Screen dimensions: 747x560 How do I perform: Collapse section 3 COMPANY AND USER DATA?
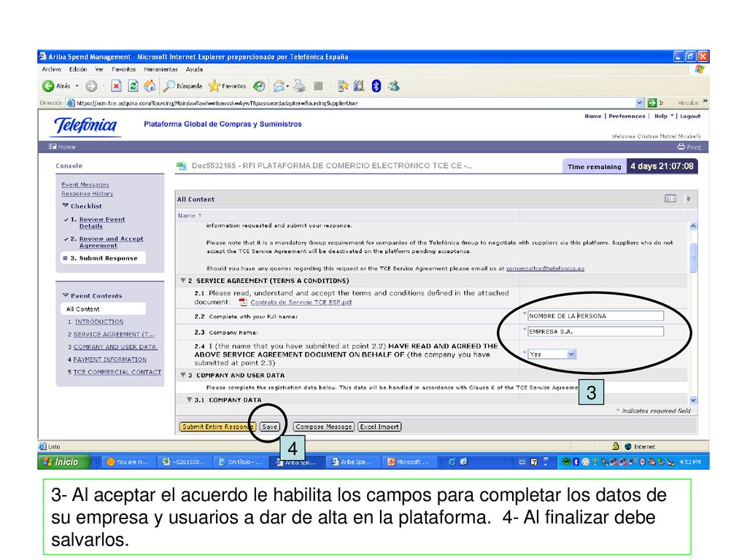183,375
